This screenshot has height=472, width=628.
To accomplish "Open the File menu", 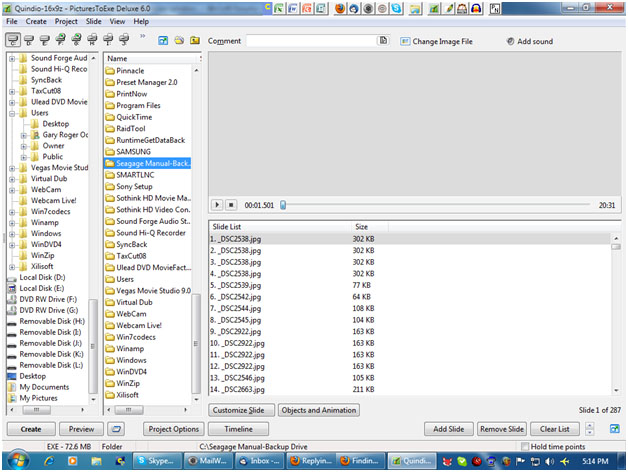I will pos(12,21).
